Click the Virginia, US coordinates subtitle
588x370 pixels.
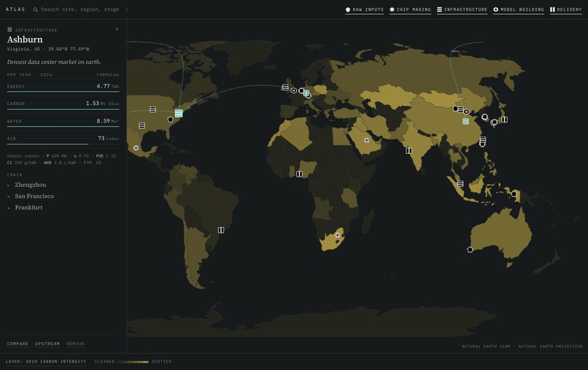point(48,49)
